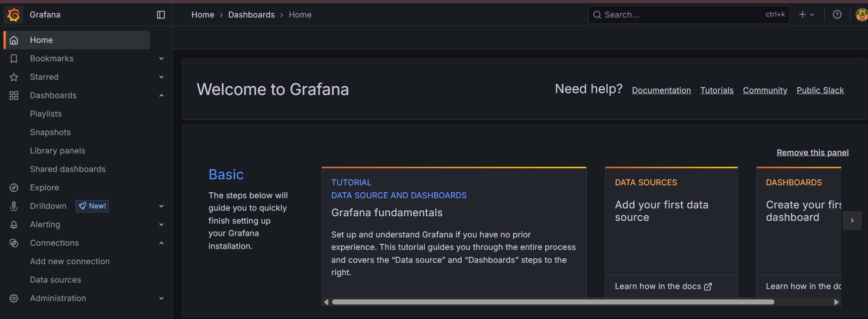Open the Documentation link

pos(661,90)
